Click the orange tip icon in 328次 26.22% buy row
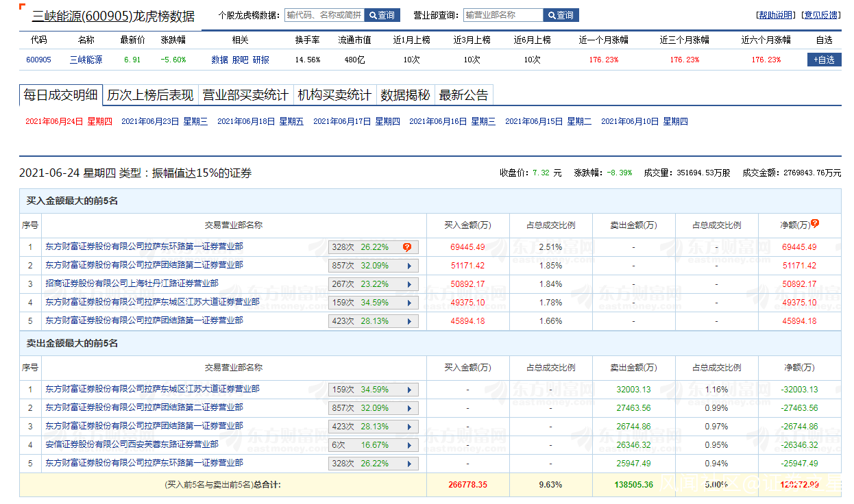Viewport: 854px width, 504px height. coord(406,247)
